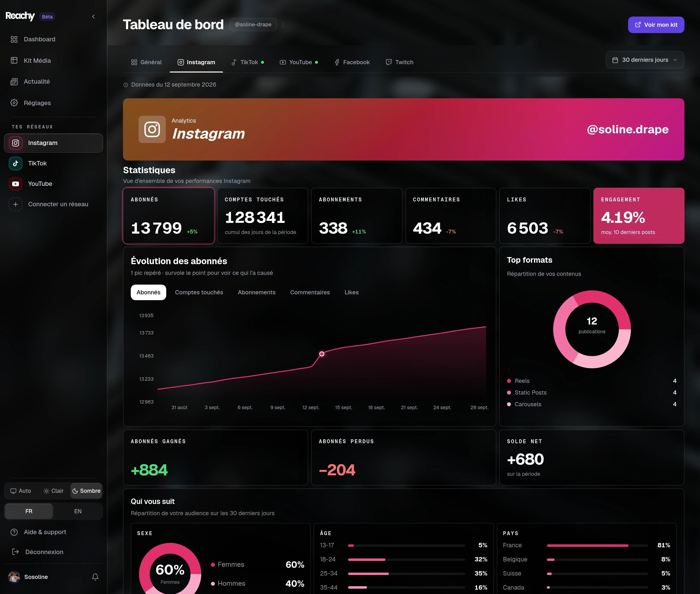700x594 pixels.
Task: Click the calendar icon in period selector
Action: pos(615,60)
